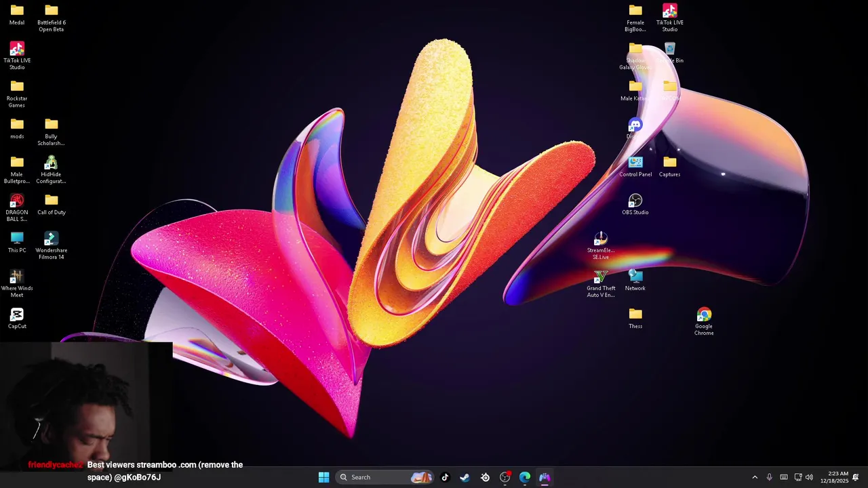868x488 pixels.
Task: Open the Rockstar Games folder
Action: coord(17,94)
